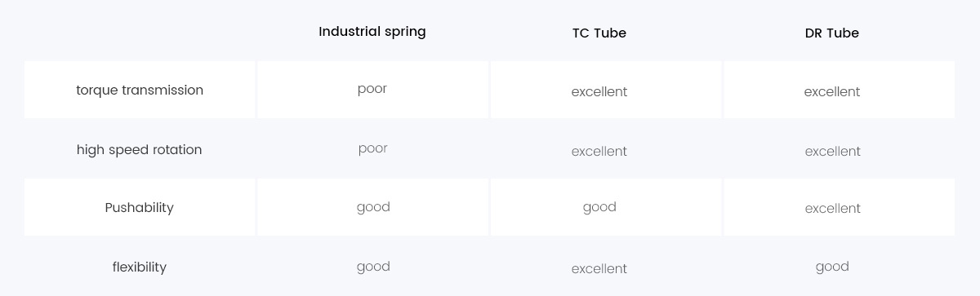Select Industrial spring high speed rotation poor

pos(372,149)
